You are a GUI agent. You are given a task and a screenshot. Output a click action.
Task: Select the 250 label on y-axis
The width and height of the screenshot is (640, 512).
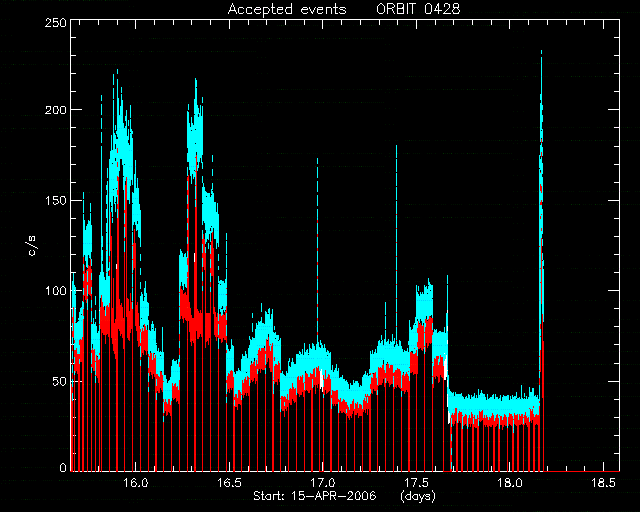55,23
